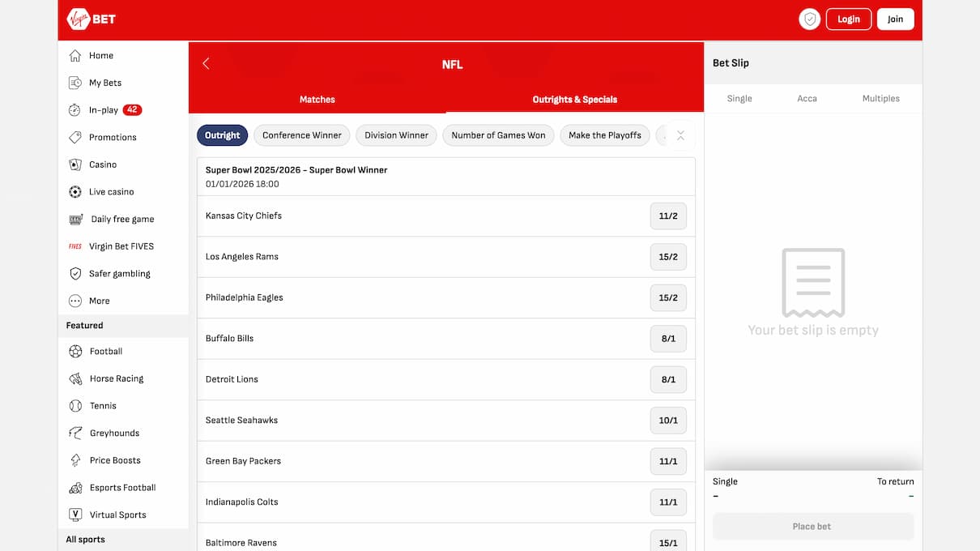Clear filters with the X control

pyautogui.click(x=681, y=135)
